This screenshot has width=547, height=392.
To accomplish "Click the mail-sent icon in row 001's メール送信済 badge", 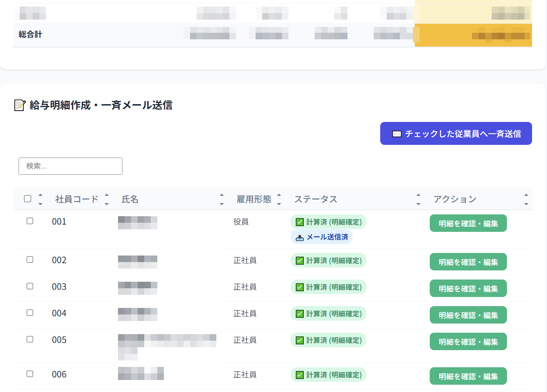I will (x=299, y=237).
